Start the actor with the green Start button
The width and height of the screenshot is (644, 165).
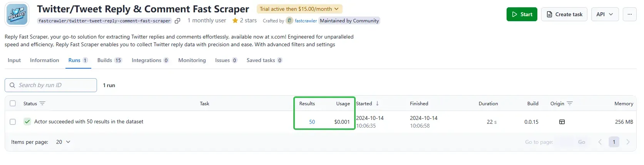click(x=522, y=14)
